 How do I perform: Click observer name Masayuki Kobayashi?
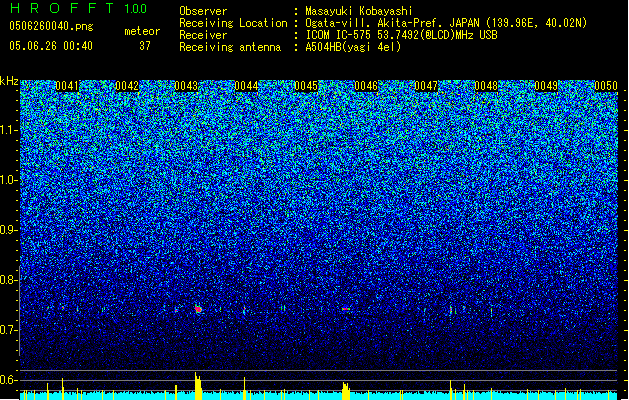pyautogui.click(x=359, y=11)
